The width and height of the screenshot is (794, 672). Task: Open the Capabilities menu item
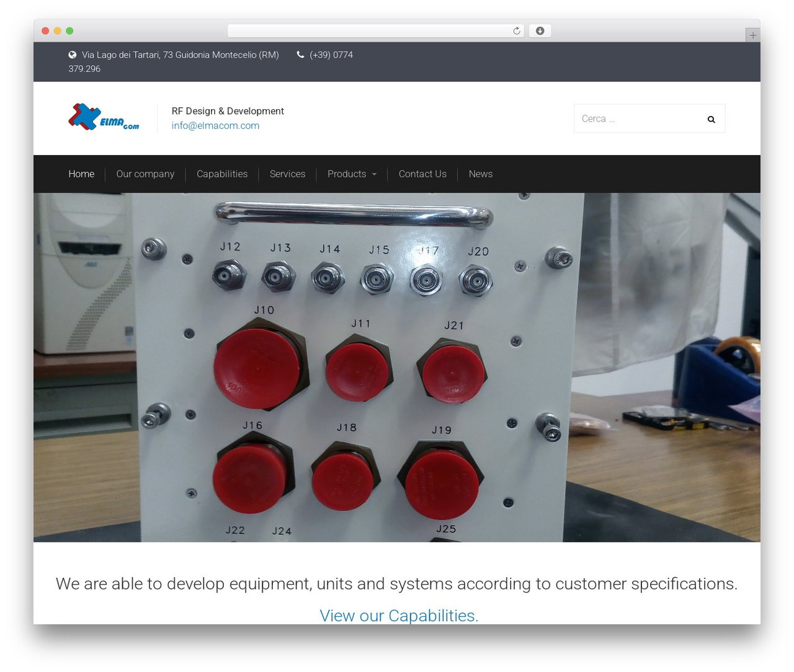pyautogui.click(x=222, y=174)
